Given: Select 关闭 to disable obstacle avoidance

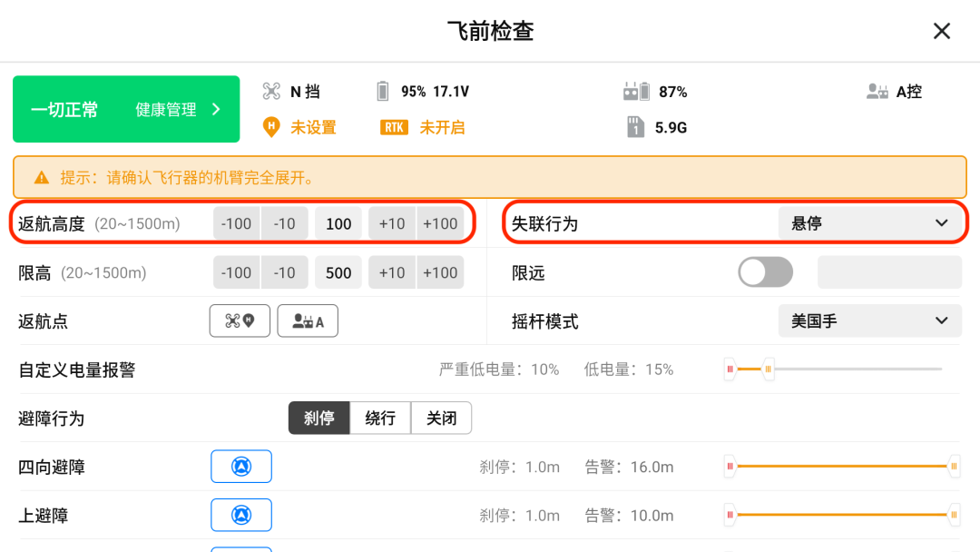Looking at the screenshot, I should point(442,418).
